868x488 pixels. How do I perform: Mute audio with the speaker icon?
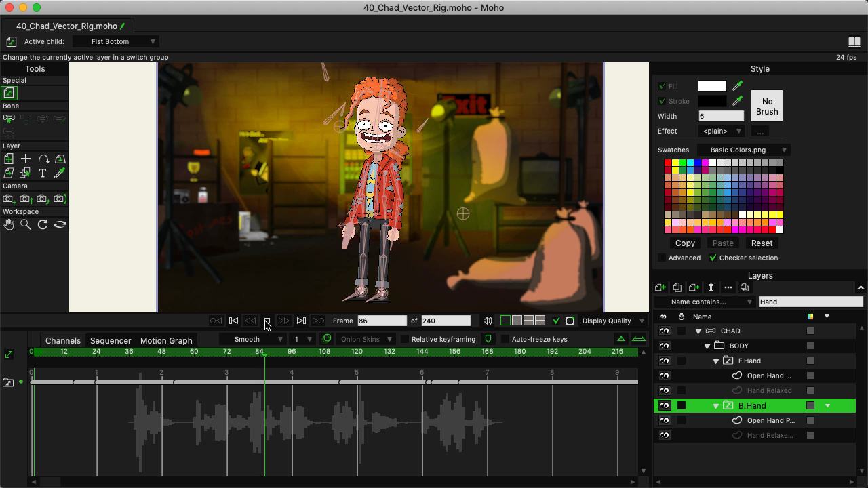(488, 321)
